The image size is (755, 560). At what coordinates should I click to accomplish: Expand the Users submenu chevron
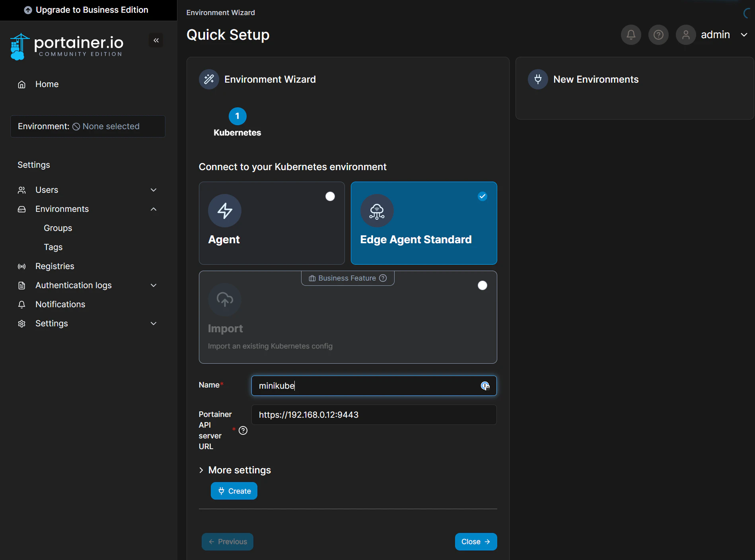click(154, 190)
